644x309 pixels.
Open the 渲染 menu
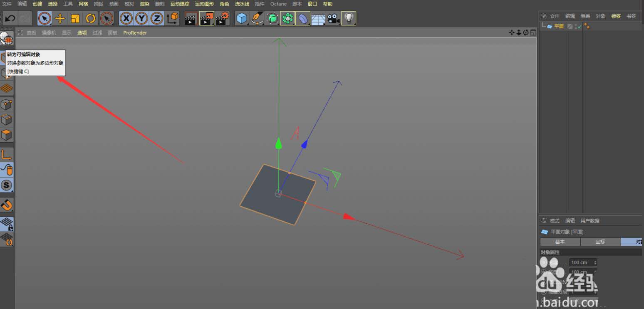pos(144,4)
